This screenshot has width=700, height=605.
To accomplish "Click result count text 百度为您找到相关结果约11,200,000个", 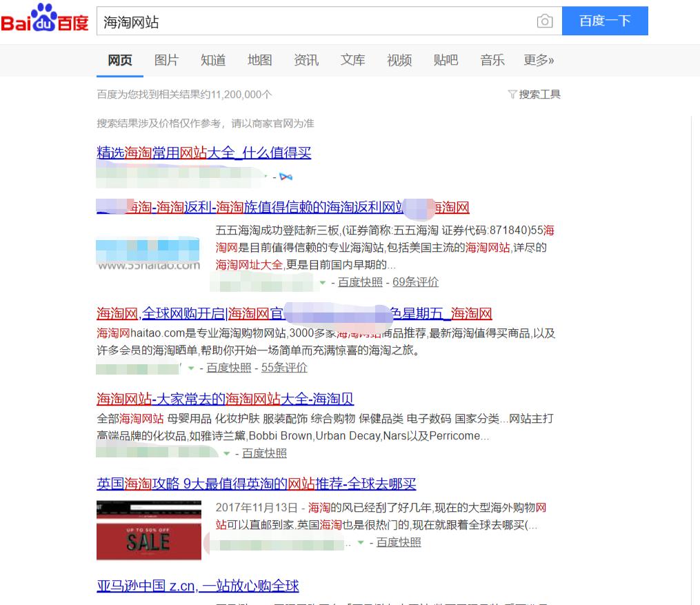I will (184, 95).
